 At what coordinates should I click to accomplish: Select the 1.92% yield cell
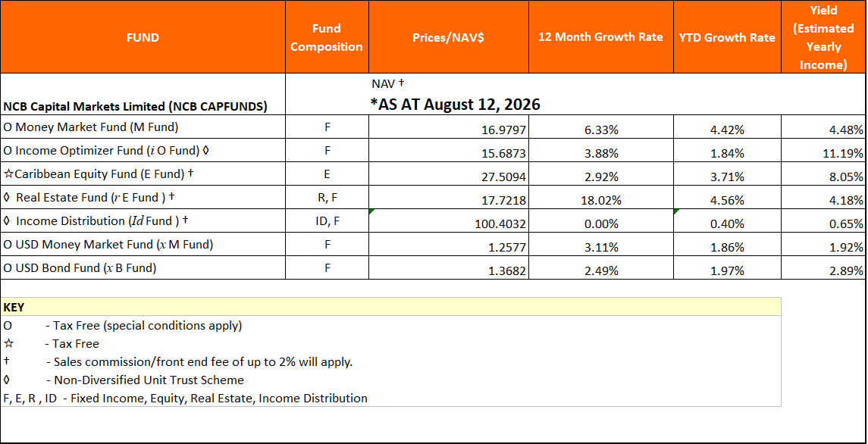pyautogui.click(x=824, y=244)
